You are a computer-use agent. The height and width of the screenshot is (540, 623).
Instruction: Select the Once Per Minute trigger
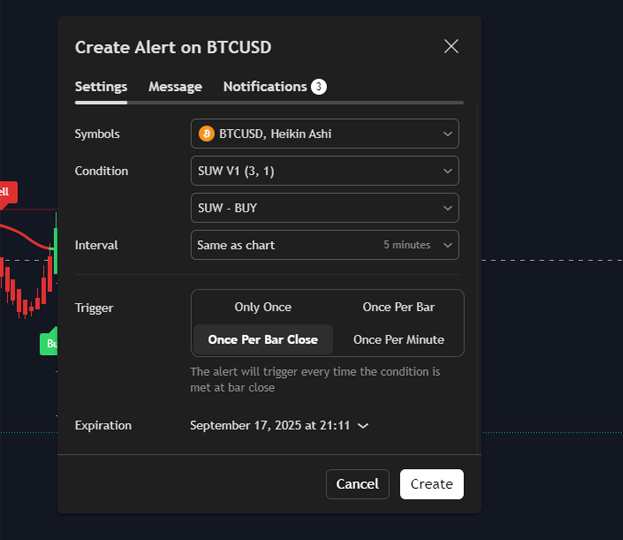pyautogui.click(x=398, y=340)
